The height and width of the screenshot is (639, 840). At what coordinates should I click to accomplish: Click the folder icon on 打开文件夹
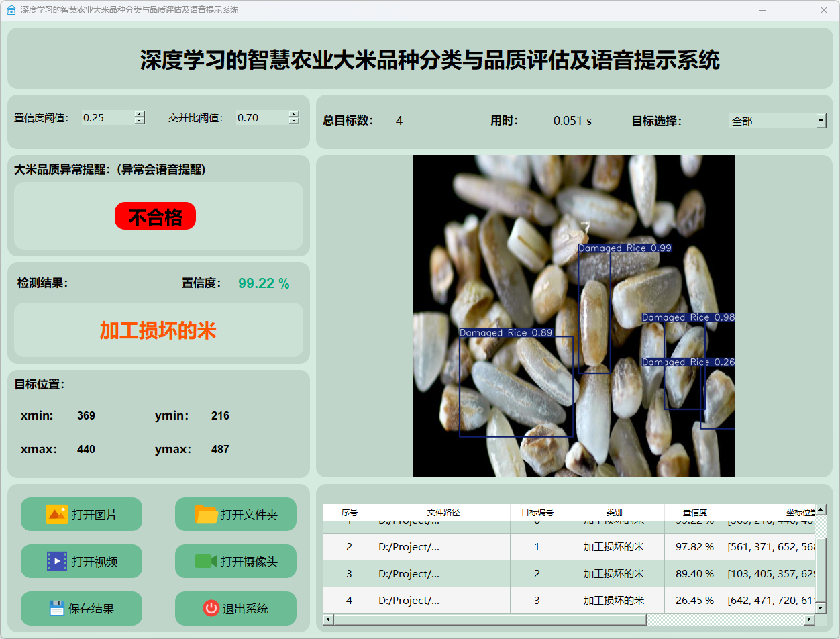[x=206, y=514]
